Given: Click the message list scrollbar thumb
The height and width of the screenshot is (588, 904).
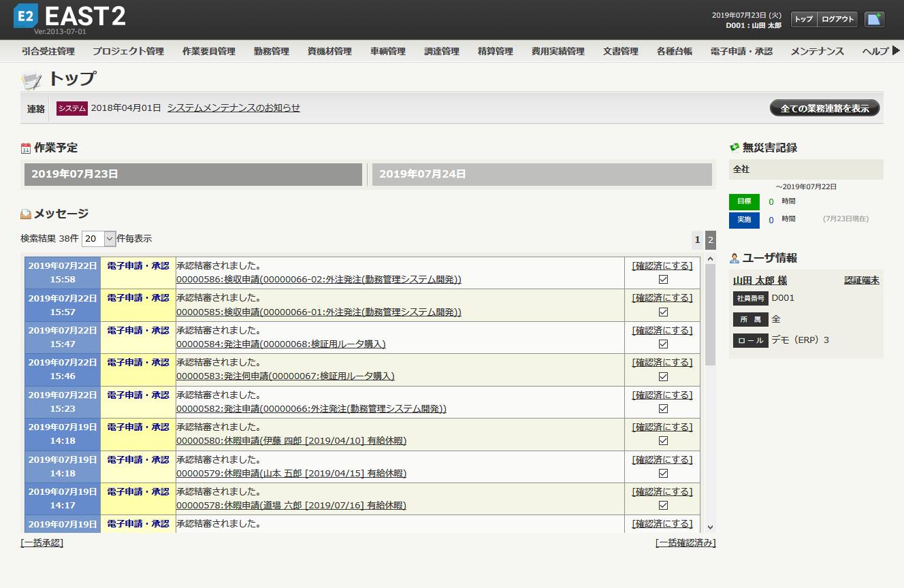Looking at the screenshot, I should (710, 315).
